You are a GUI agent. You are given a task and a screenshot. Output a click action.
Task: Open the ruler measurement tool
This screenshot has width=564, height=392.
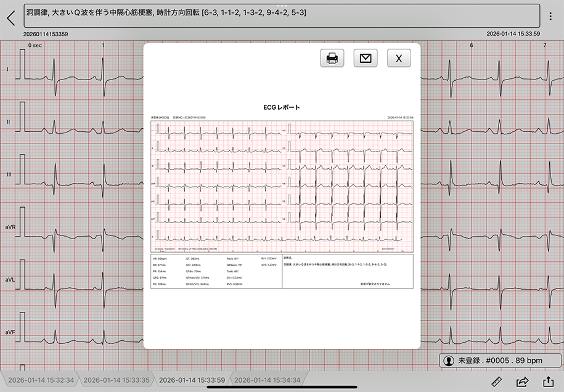point(497,382)
